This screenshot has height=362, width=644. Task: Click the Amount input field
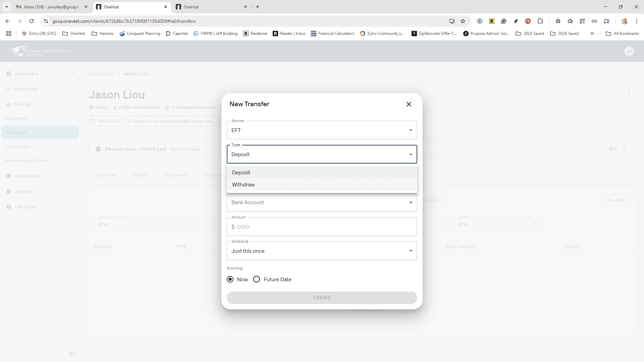(322, 227)
